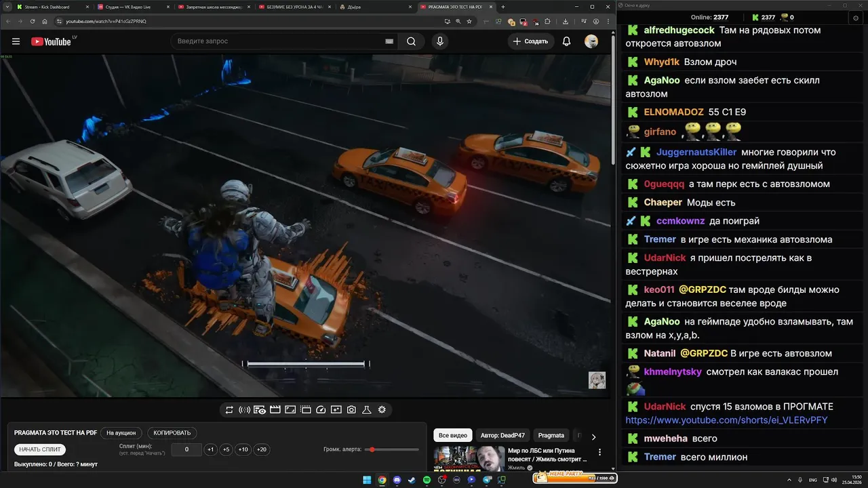Open YouTube notifications bell

pyautogui.click(x=566, y=41)
